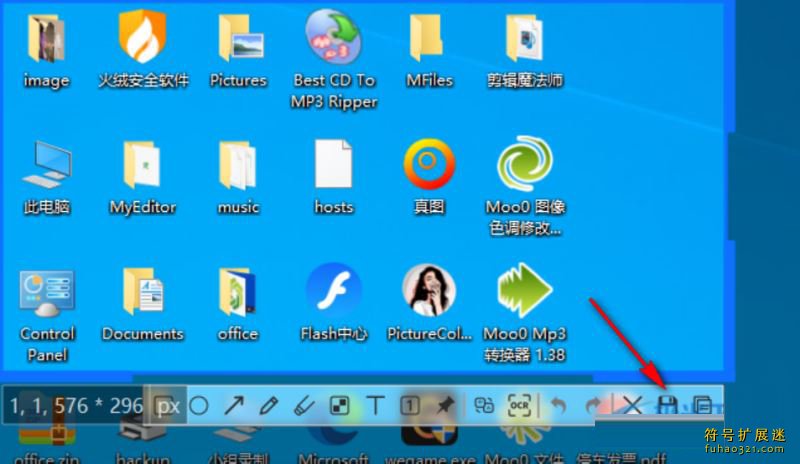Copy the screenshot to clipboard
The width and height of the screenshot is (800, 464).
(x=704, y=405)
